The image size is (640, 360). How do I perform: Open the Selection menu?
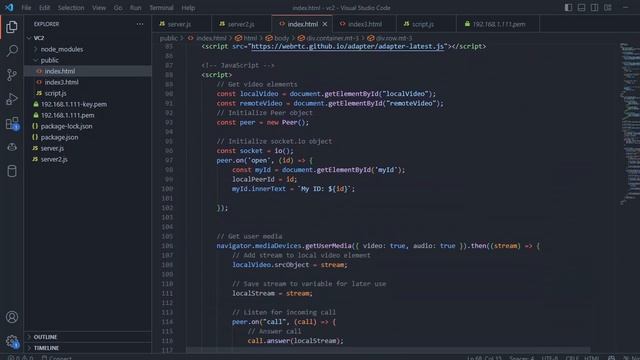click(x=71, y=8)
